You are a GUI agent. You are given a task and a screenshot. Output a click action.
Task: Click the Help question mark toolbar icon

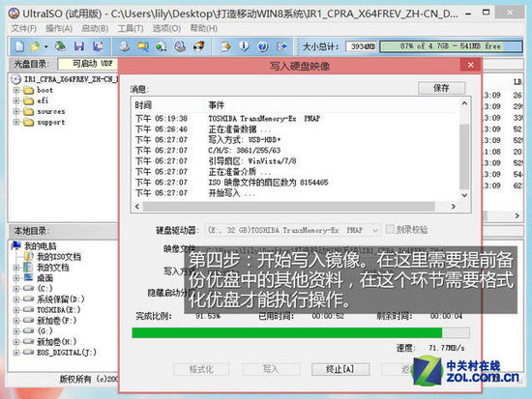click(x=262, y=46)
